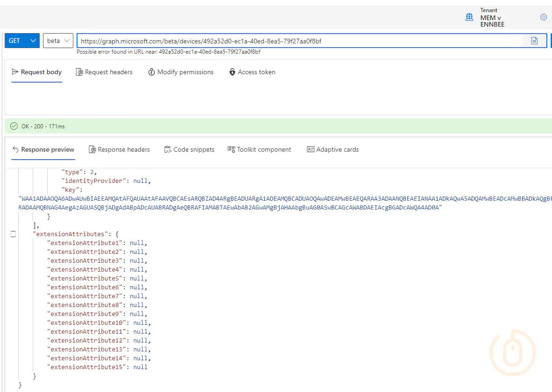Screen dimensions: 552x392
Task: Click the tenant globe icon
Action: [x=469, y=17]
